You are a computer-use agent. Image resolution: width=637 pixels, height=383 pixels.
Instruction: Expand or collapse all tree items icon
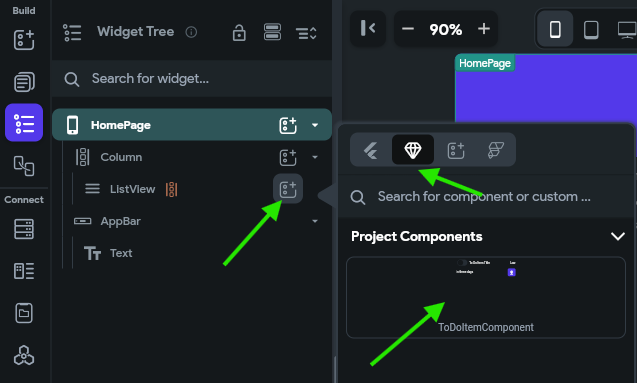pyautogui.click(x=306, y=33)
